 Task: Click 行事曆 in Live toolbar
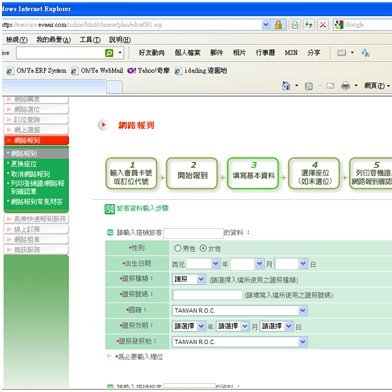[265, 53]
